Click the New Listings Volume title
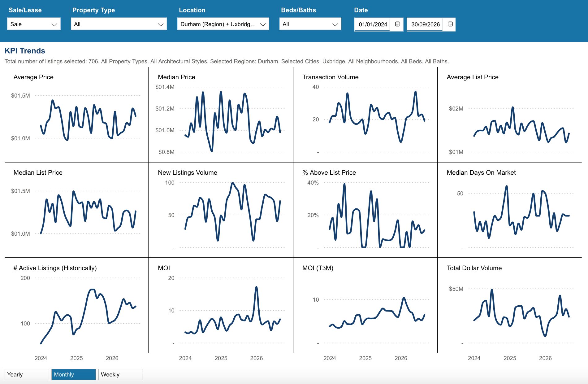 pos(188,172)
